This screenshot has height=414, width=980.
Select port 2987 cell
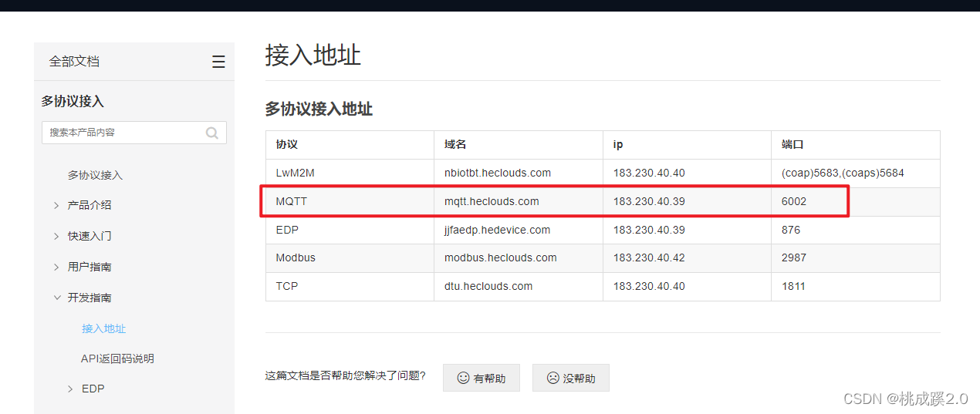856,257
